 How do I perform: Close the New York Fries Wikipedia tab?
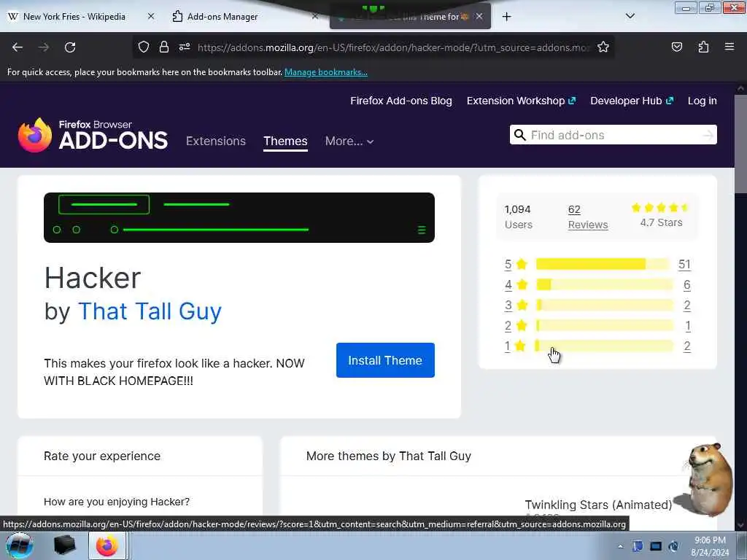(x=150, y=16)
